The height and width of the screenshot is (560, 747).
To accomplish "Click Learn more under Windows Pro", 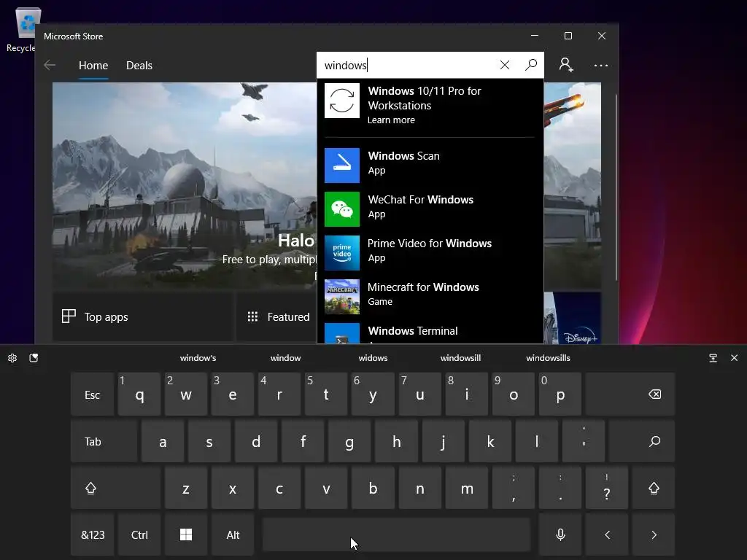I will [391, 120].
